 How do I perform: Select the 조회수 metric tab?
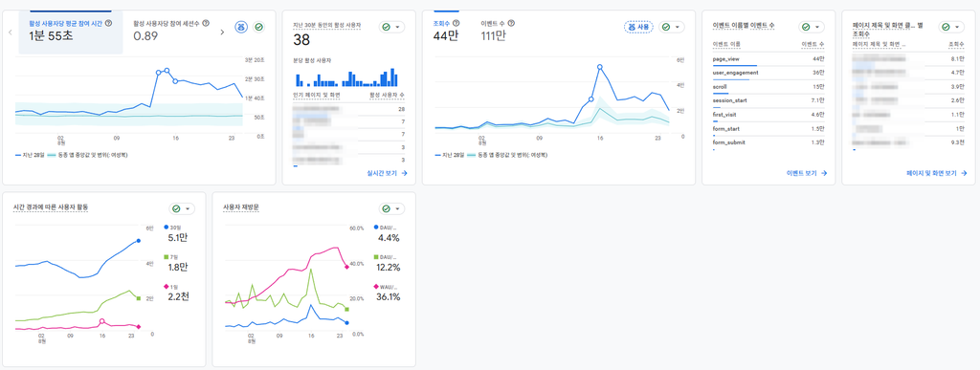click(446, 32)
